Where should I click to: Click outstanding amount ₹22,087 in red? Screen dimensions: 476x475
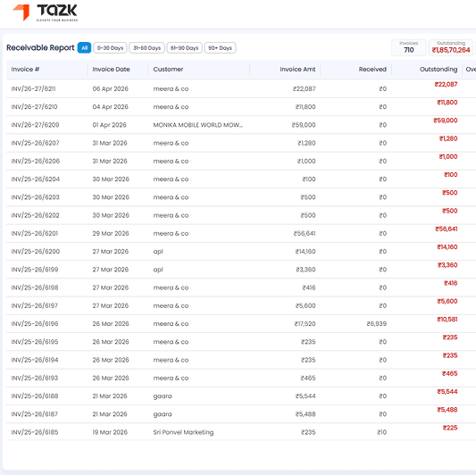point(446,85)
